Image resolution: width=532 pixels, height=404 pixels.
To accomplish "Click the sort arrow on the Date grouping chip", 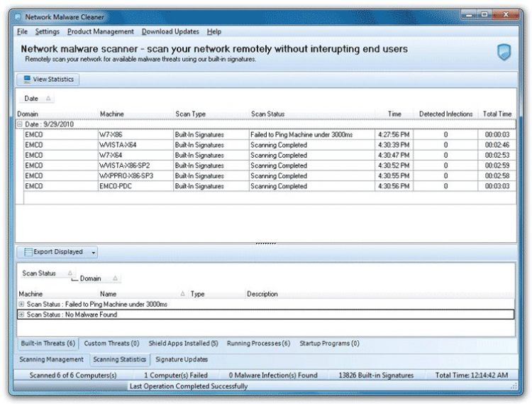I will tap(48, 99).
